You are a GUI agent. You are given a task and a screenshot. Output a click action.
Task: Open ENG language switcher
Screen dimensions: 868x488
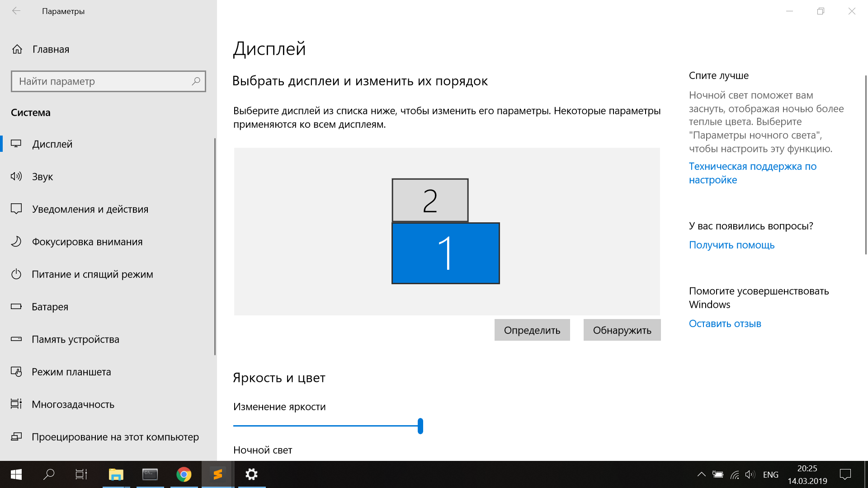770,474
